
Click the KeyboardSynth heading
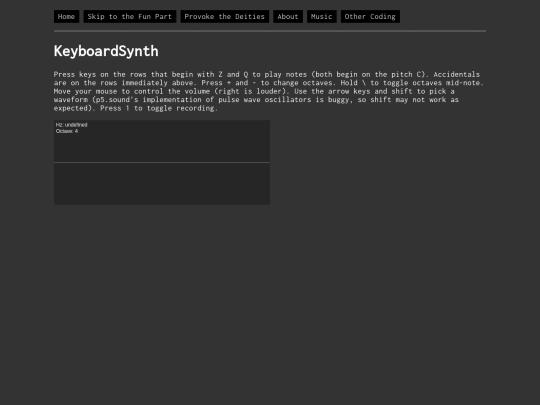106,51
